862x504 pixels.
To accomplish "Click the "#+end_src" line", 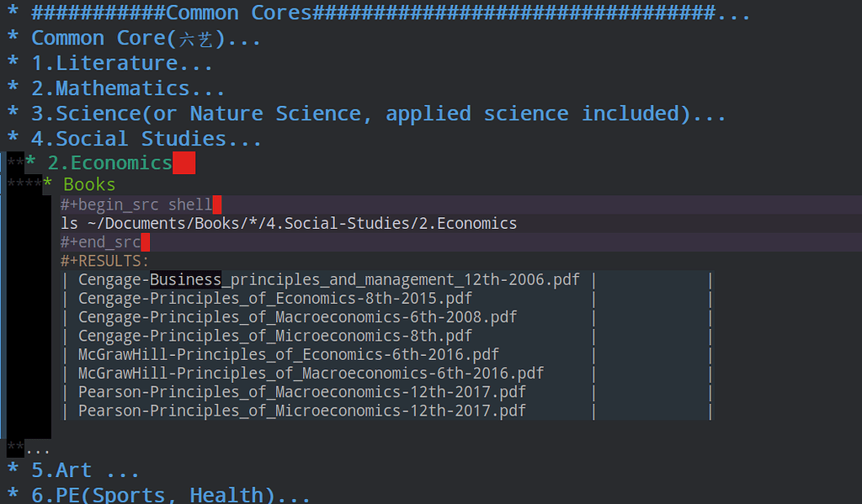I will point(99,241).
